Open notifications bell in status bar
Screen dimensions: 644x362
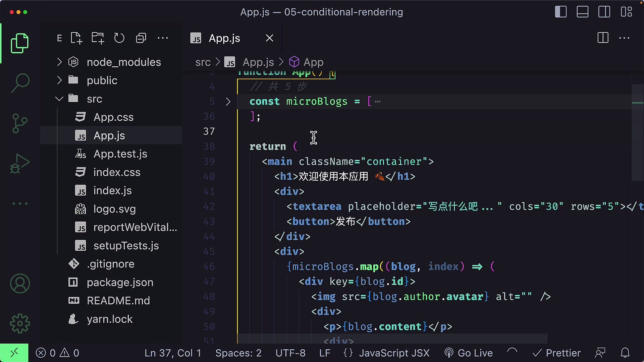[x=625, y=353]
